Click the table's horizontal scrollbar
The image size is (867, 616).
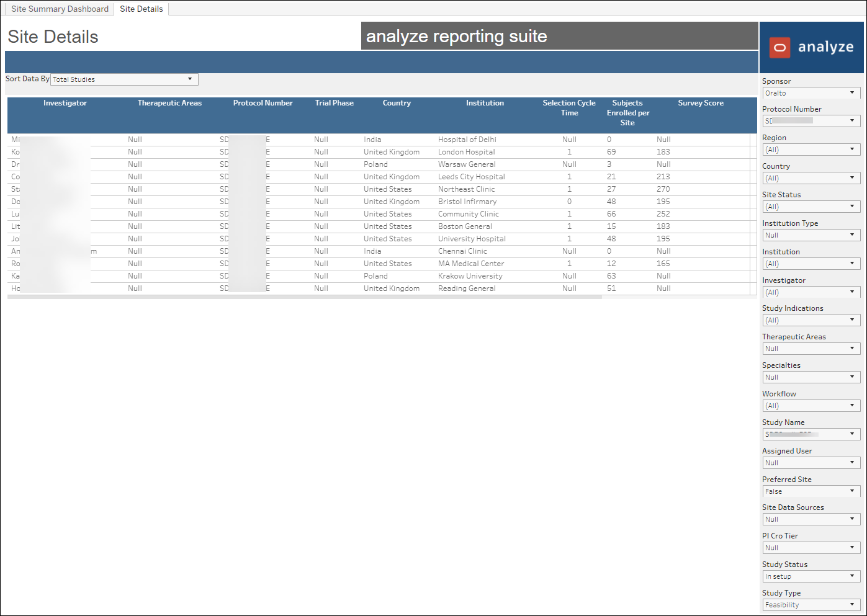point(304,297)
